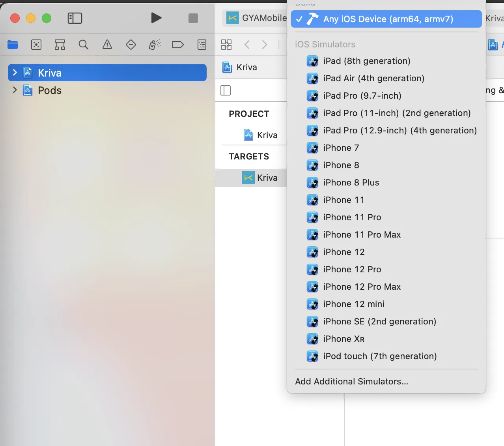
Task: Select the iPhone 11 simulator
Action: (386, 200)
